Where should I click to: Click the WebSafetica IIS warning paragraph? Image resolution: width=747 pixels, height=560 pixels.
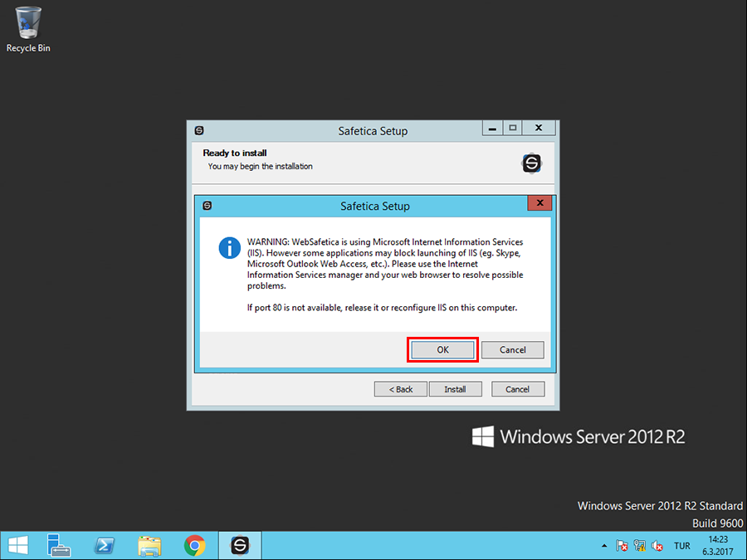tap(385, 264)
